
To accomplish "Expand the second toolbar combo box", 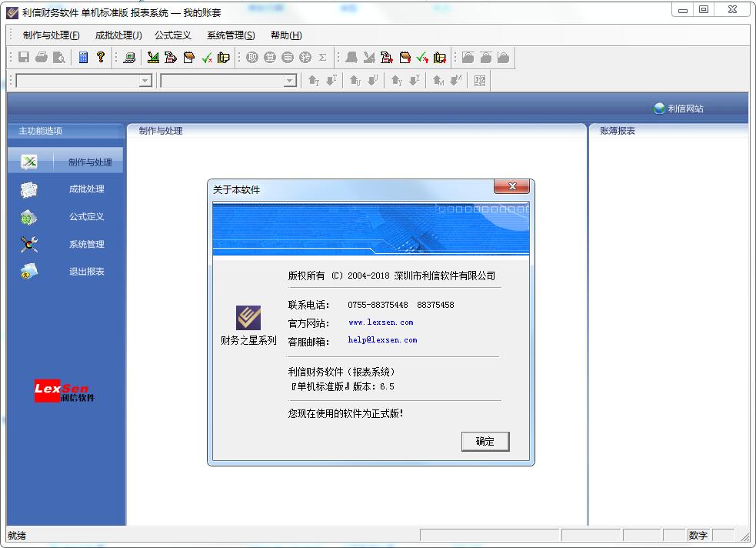I will 290,81.
